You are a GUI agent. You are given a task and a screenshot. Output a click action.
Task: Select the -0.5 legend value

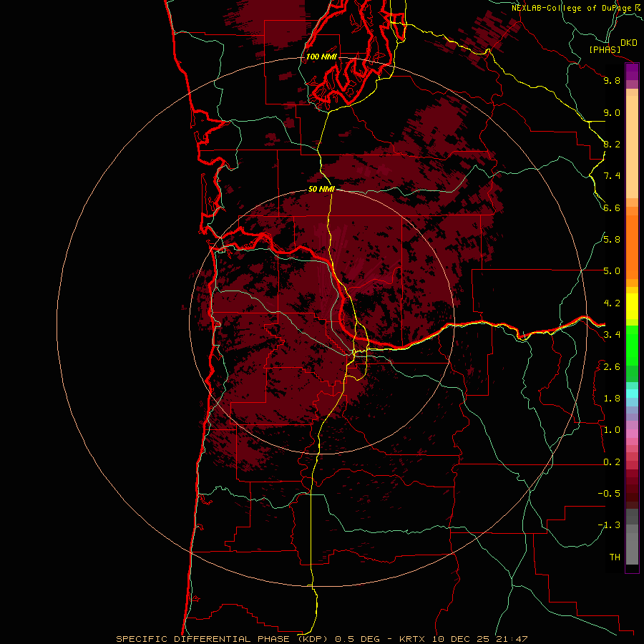[609, 494]
